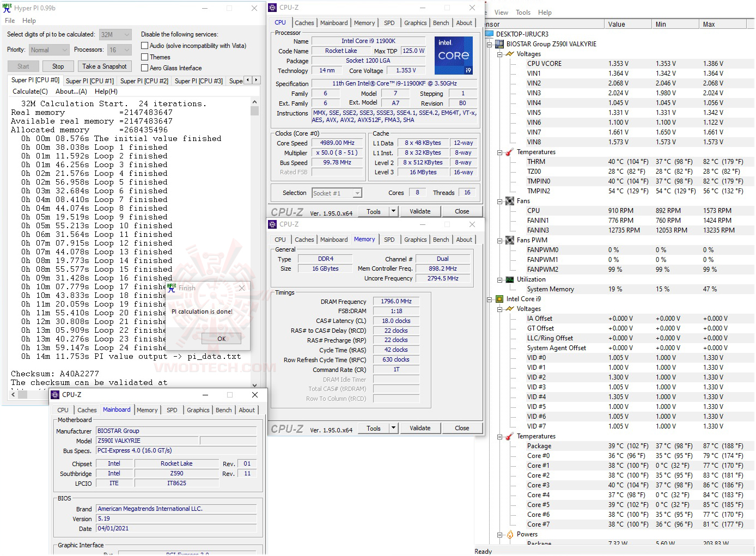Click the DRAM Frequency field showing 1796.0 MHz
Viewport: 756px width, 556px height.
coord(396,301)
